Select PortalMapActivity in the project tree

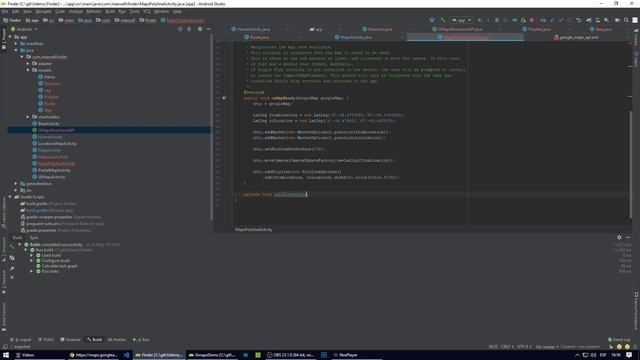[51, 170]
